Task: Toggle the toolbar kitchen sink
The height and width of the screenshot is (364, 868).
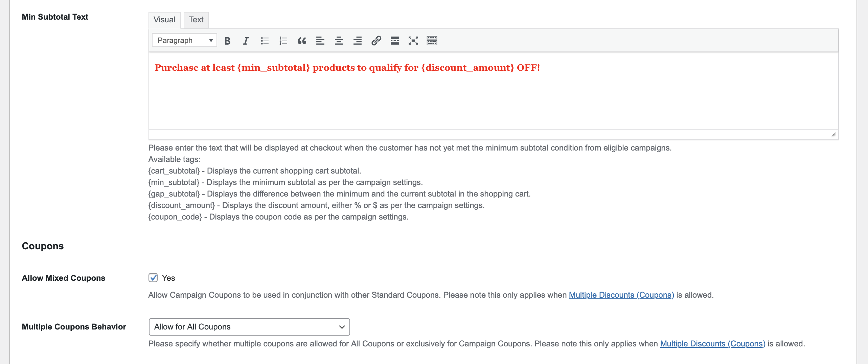Action: pos(432,41)
